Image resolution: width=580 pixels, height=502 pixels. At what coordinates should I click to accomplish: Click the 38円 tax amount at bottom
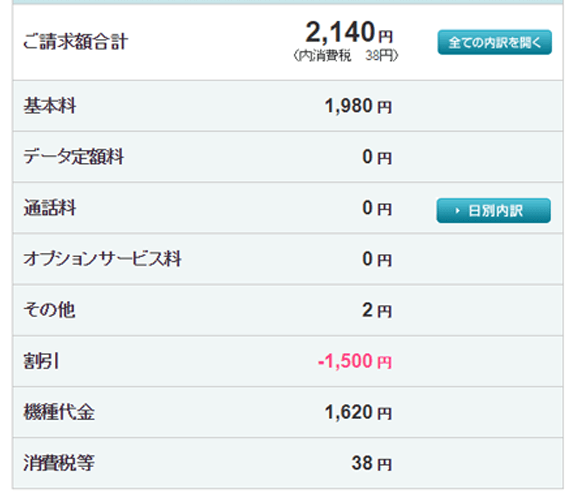pyautogui.click(x=371, y=463)
